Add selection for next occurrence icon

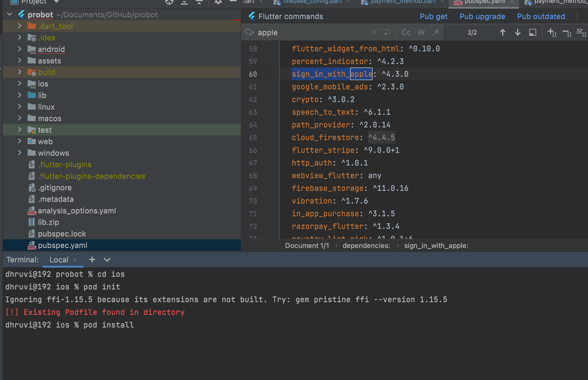(551, 32)
